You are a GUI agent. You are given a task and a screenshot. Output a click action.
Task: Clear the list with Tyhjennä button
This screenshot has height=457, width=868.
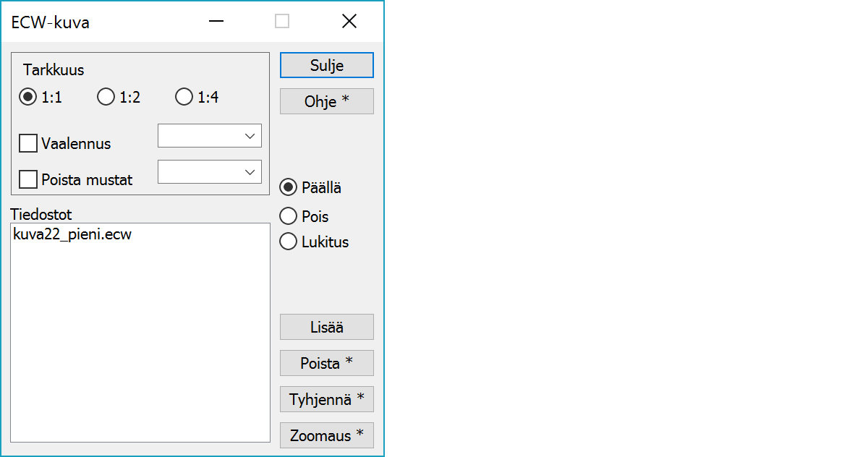pyautogui.click(x=326, y=399)
